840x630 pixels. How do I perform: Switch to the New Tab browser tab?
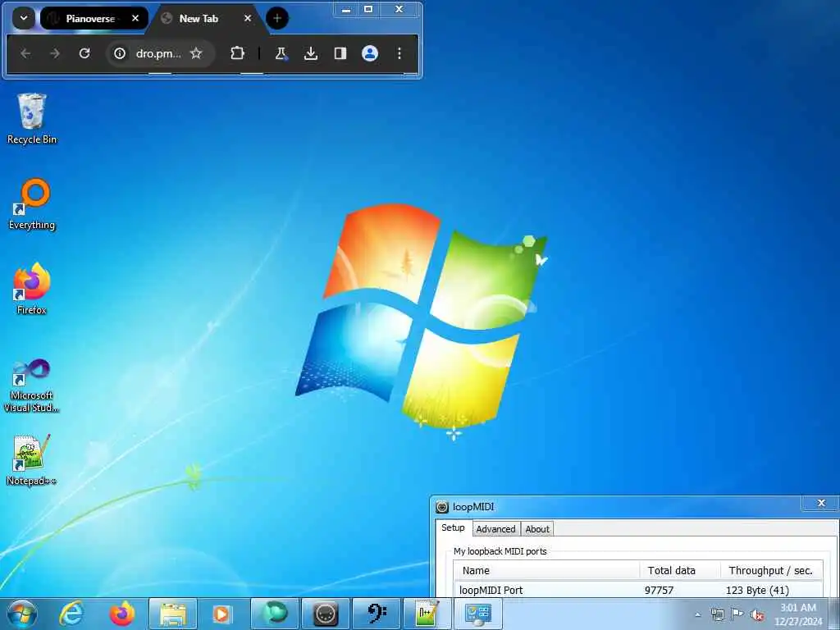coord(199,18)
